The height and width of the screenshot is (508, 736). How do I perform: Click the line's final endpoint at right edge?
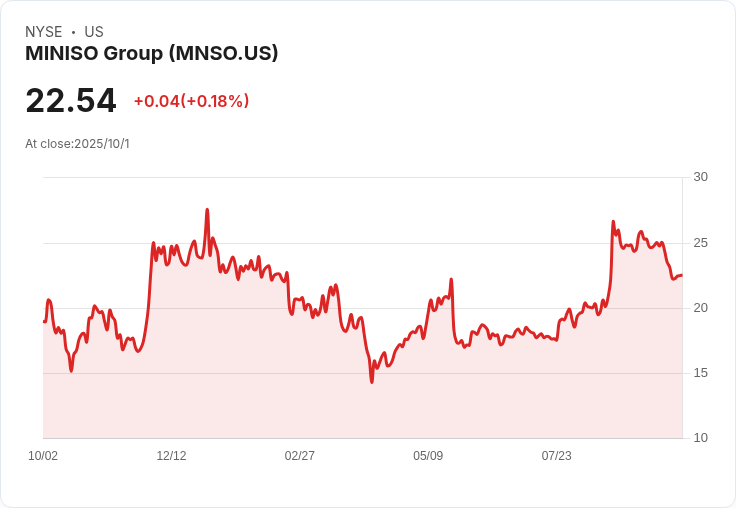[x=682, y=275]
